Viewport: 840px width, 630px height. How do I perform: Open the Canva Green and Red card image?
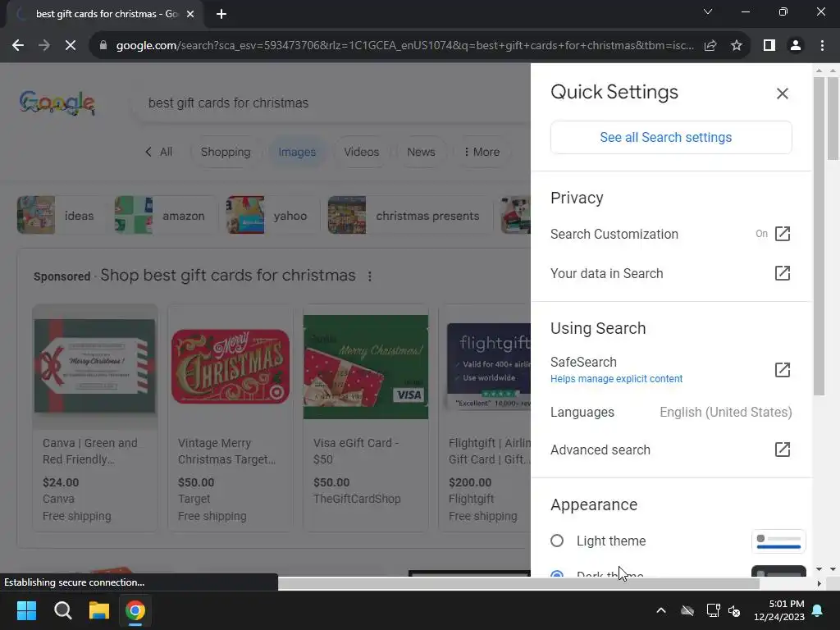[95, 367]
